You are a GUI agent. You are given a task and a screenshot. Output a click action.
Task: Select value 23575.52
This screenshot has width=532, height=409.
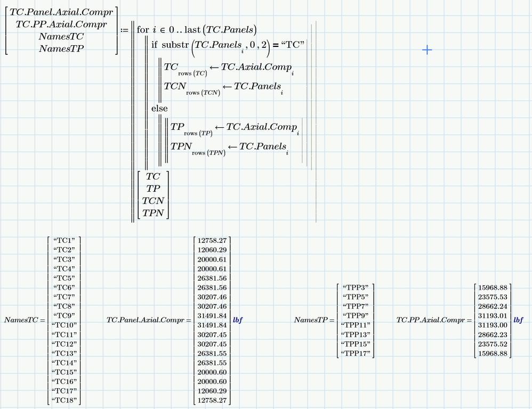coord(493,344)
